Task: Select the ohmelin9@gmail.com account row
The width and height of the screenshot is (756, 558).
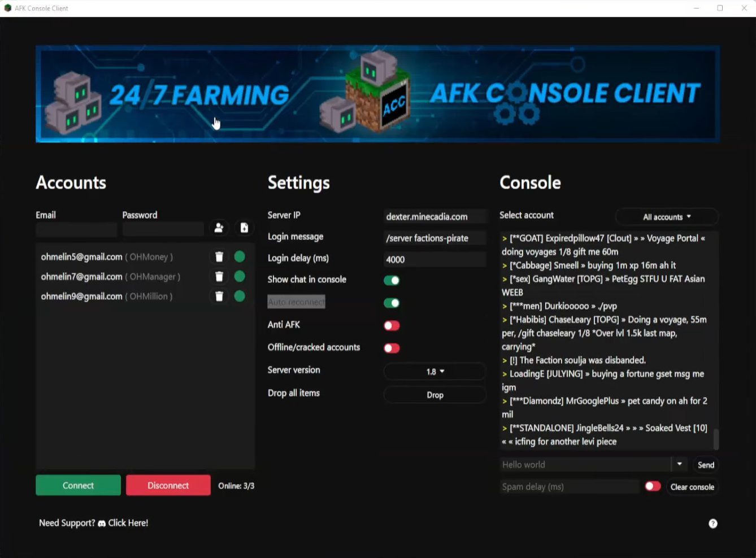Action: 145,297
